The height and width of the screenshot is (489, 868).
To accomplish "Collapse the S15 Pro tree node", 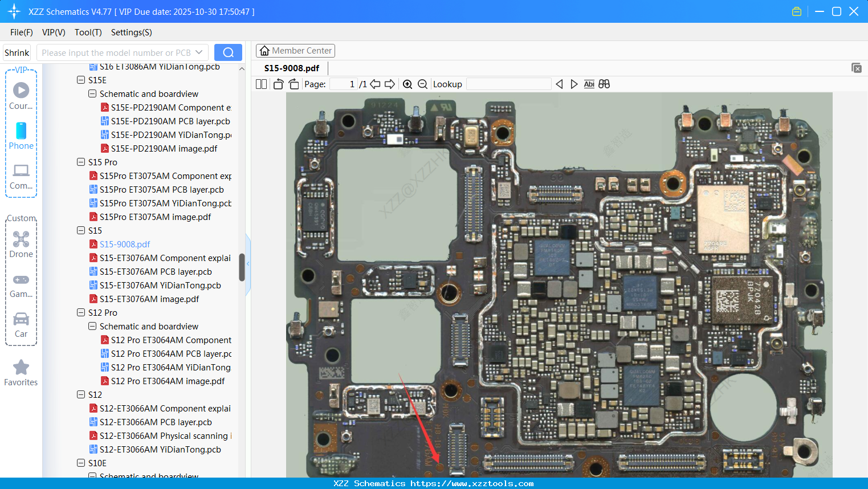I will point(81,162).
